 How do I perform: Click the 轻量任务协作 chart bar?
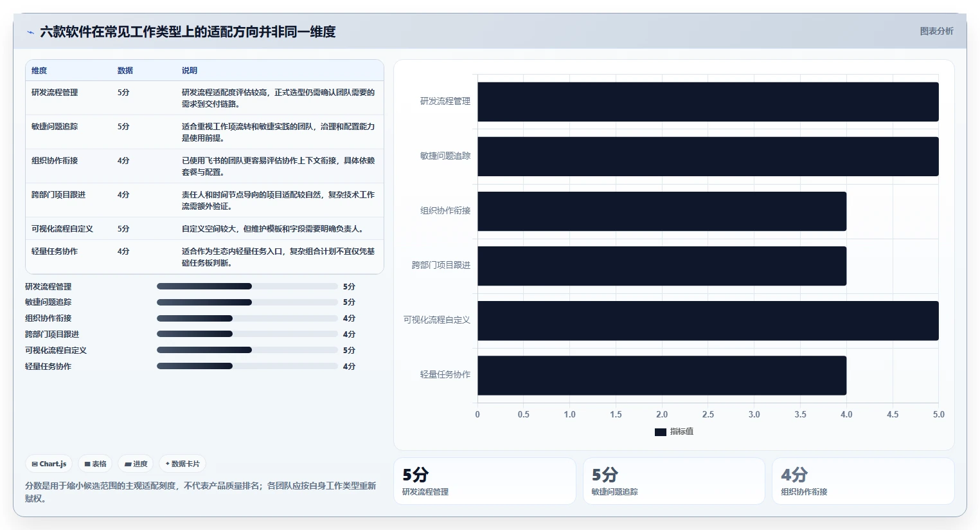(x=662, y=375)
